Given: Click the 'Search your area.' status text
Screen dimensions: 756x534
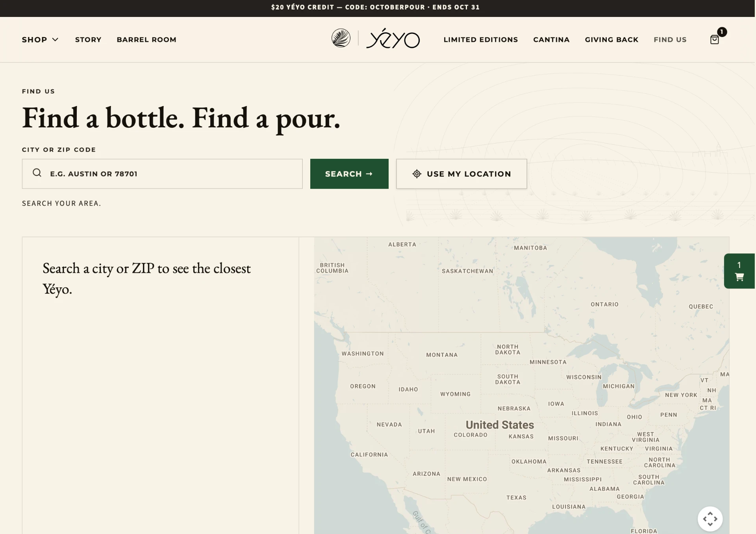Looking at the screenshot, I should pos(61,203).
